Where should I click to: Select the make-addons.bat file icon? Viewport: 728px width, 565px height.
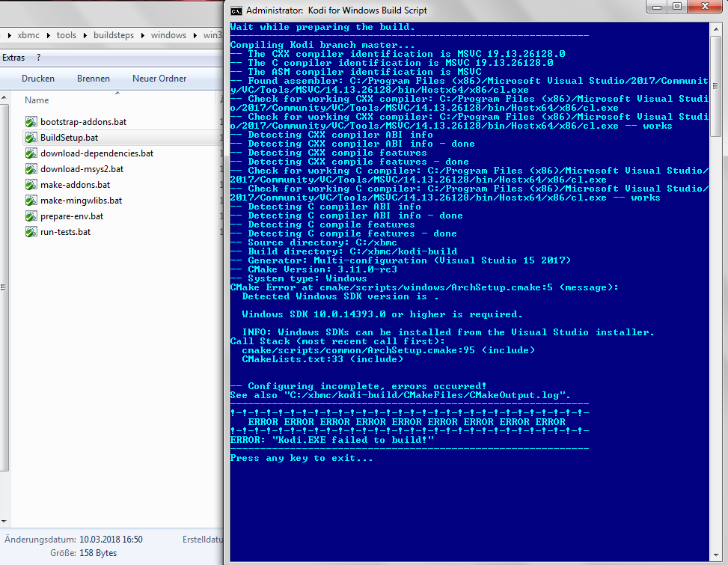tap(31, 185)
